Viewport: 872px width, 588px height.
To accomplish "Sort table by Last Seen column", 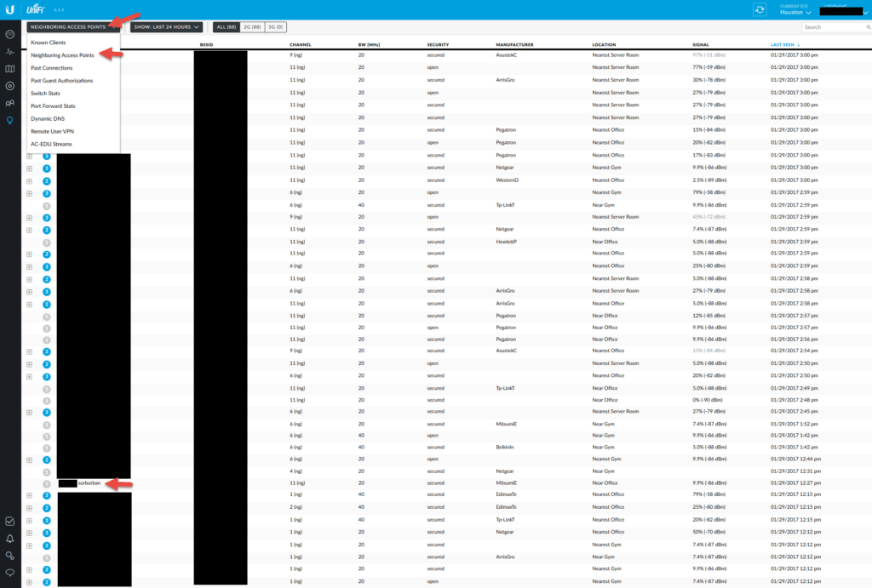I will click(x=785, y=43).
